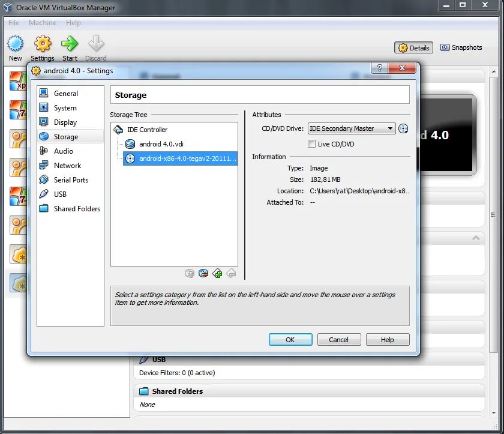
Task: Open the CD/DVD Drive dropdown
Action: click(x=352, y=128)
